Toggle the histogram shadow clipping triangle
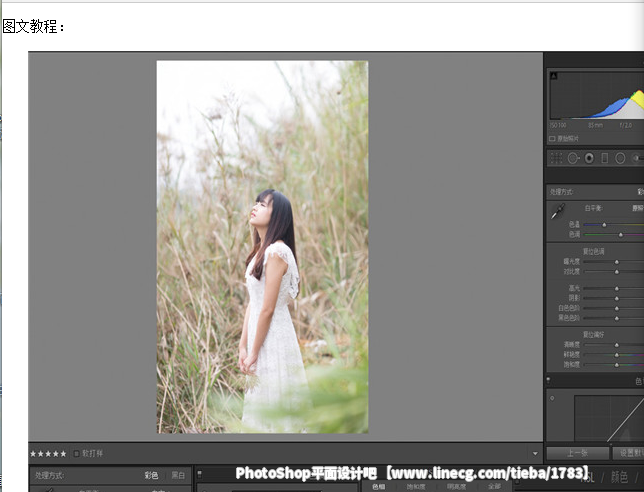The width and height of the screenshot is (644, 492). pyautogui.click(x=554, y=76)
